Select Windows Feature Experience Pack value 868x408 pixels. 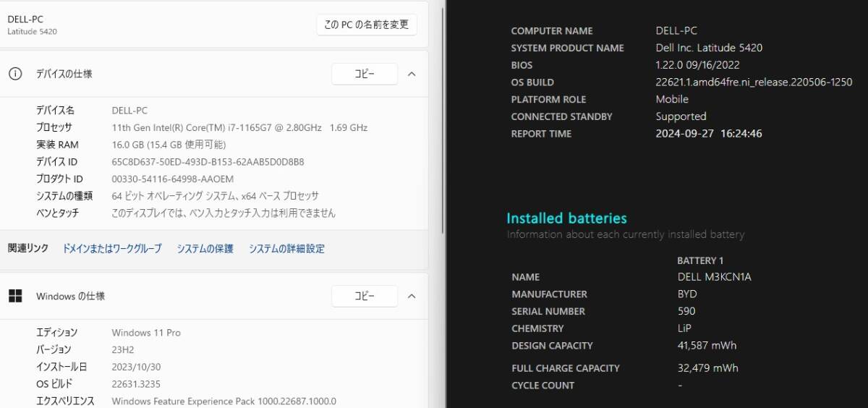tap(224, 401)
